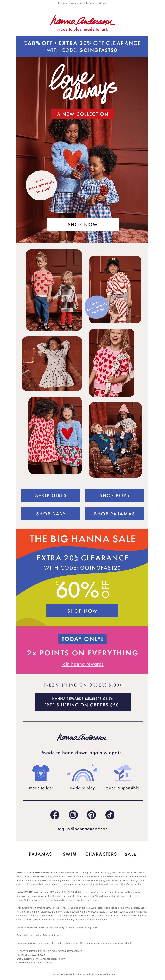165x980 pixels.
Task: Click Shop Now on love always banner
Action: pyautogui.click(x=82, y=224)
